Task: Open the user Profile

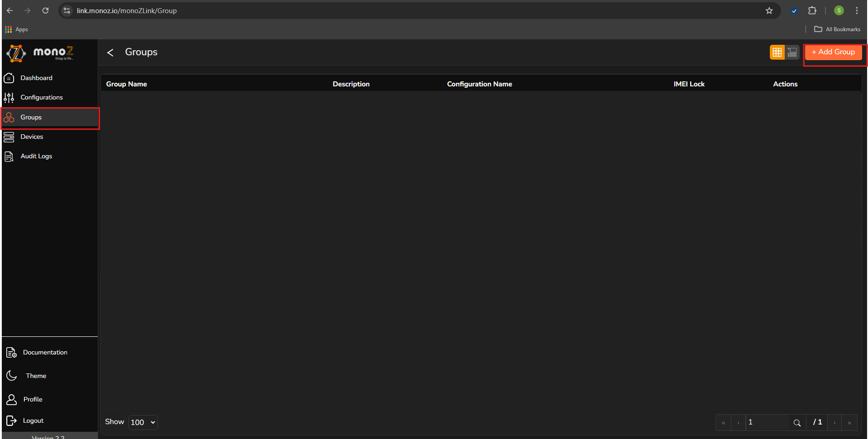Action: 33,399
